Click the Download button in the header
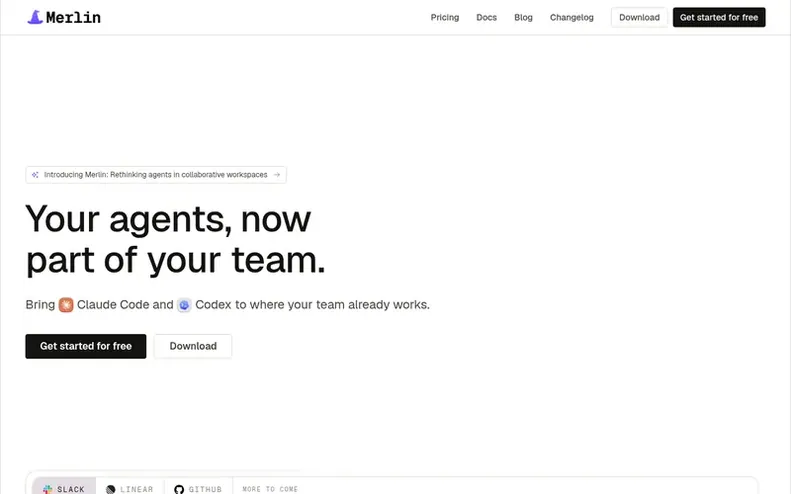This screenshot has height=494, width=791. pos(639,17)
